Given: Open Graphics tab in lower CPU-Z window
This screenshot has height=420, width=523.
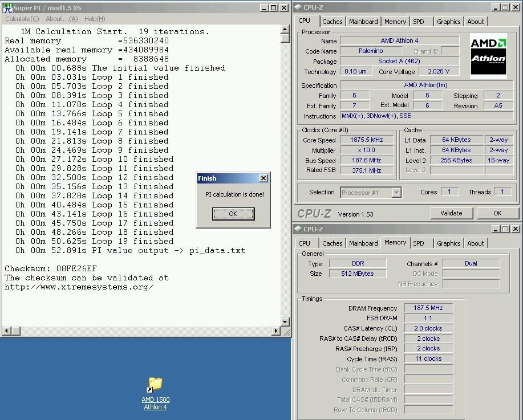Looking at the screenshot, I should point(449,243).
